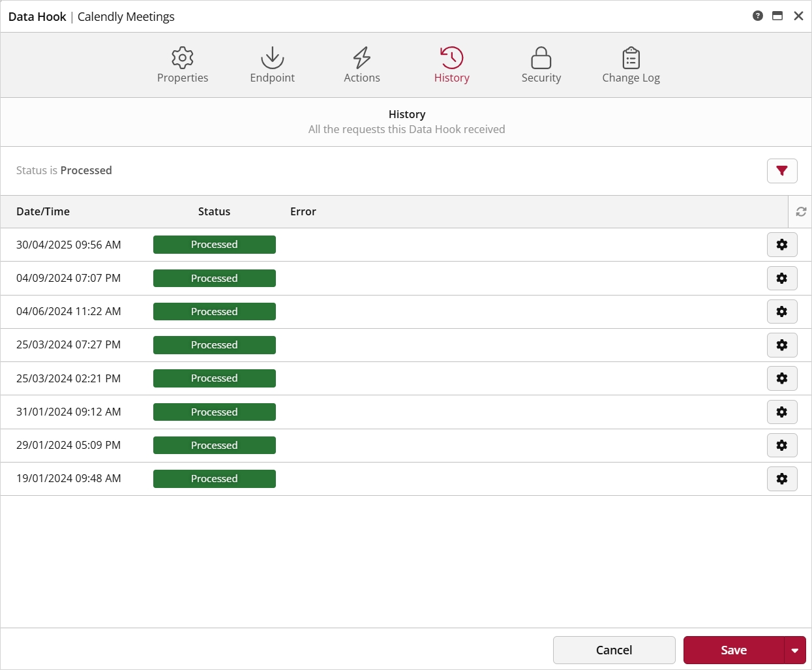Close the Data Hook dialog
Viewport: 812px width, 670px height.
point(798,16)
